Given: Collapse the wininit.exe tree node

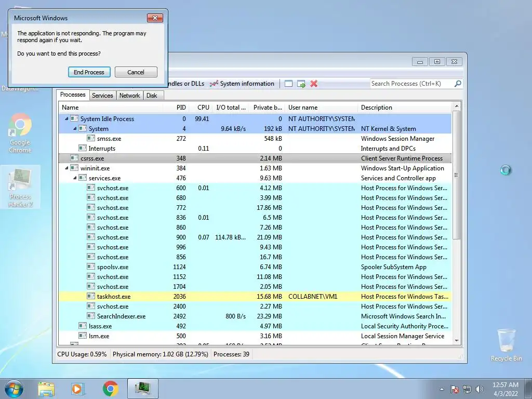Looking at the screenshot, I should pos(66,168).
